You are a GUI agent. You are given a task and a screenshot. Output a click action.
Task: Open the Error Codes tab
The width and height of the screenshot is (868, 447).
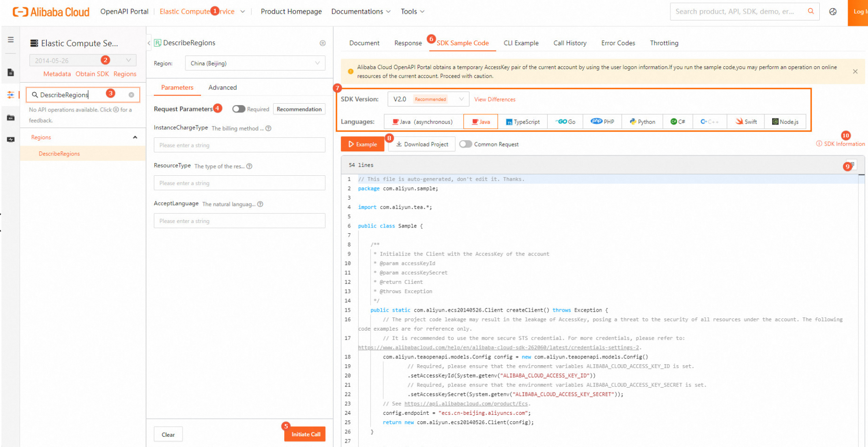618,43
